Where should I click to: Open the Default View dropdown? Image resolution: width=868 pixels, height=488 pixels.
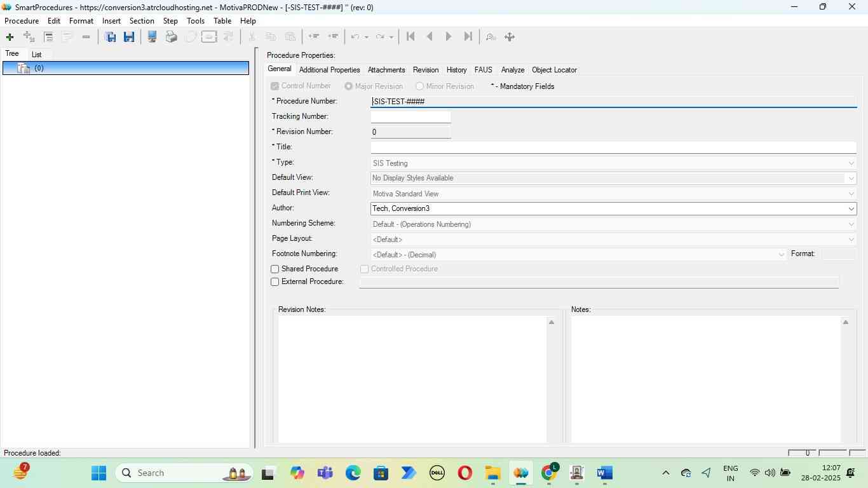[x=851, y=179]
